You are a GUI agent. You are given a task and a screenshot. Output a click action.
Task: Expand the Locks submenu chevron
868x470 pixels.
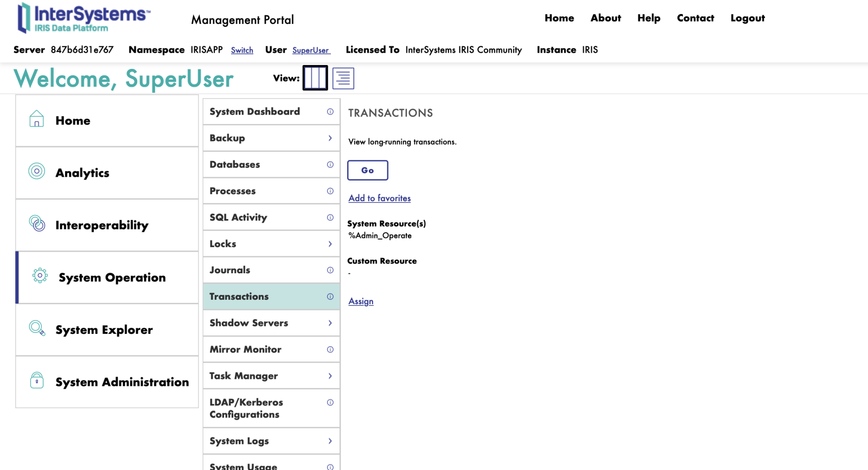click(x=330, y=244)
